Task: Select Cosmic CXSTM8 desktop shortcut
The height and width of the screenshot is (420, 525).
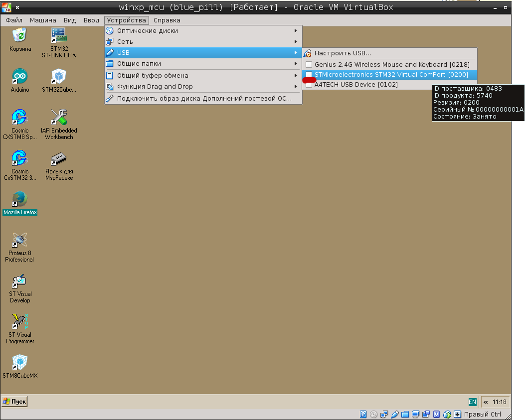Action: (20, 125)
